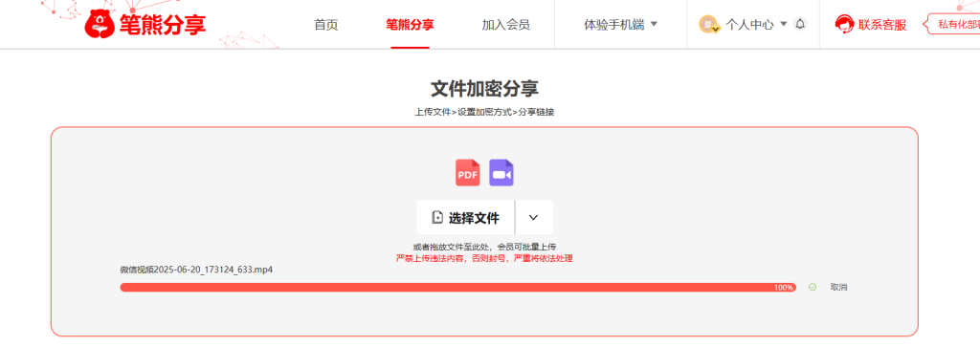Image resolution: width=980 pixels, height=347 pixels.
Task: Open the 首页 home tab
Action: (x=325, y=25)
